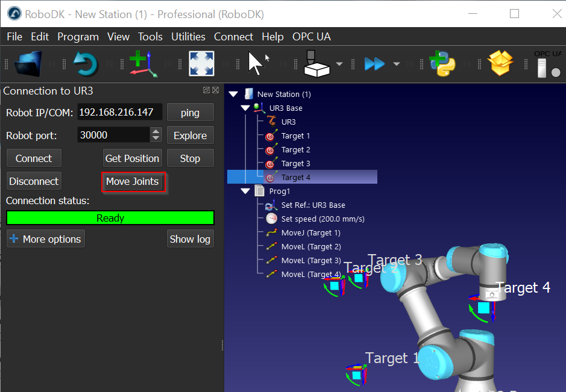Click the Target 3 icon in tree
The height and width of the screenshot is (392, 566).
271,163
